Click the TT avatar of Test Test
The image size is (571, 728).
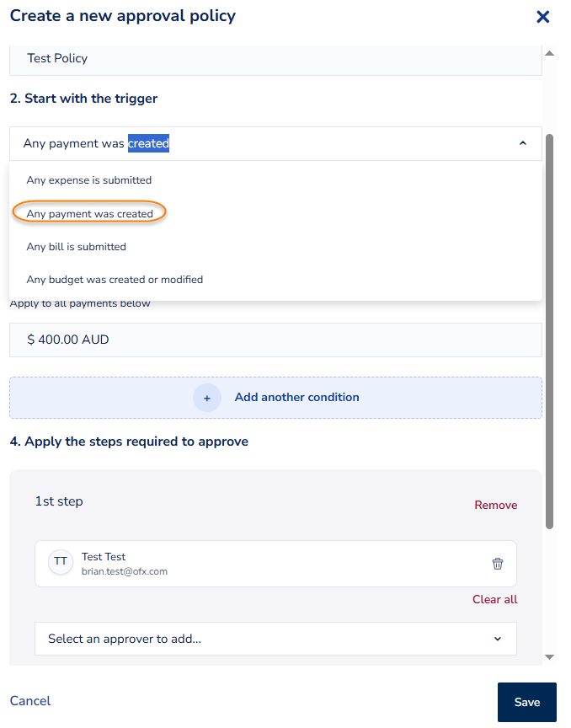point(61,563)
